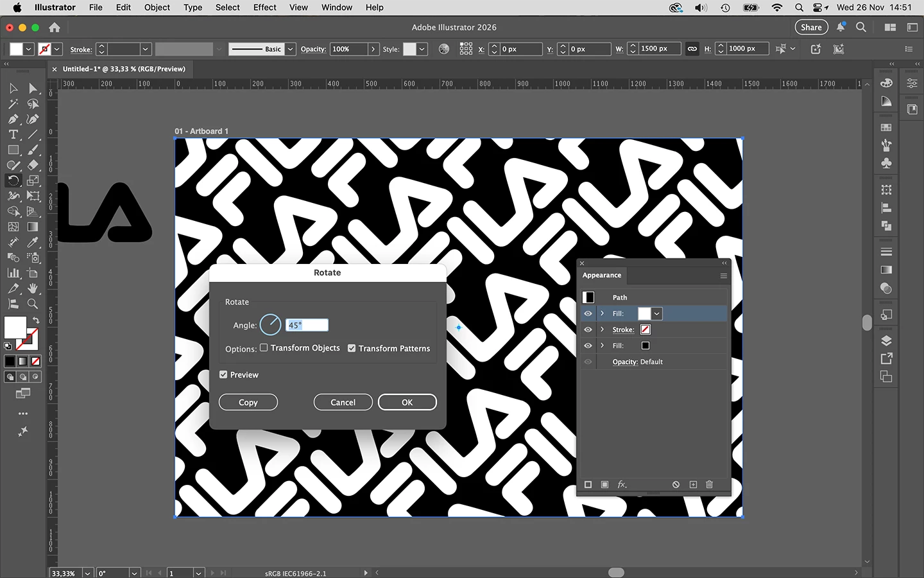This screenshot has width=924, height=578.
Task: Open the Effect menu
Action: coord(264,8)
